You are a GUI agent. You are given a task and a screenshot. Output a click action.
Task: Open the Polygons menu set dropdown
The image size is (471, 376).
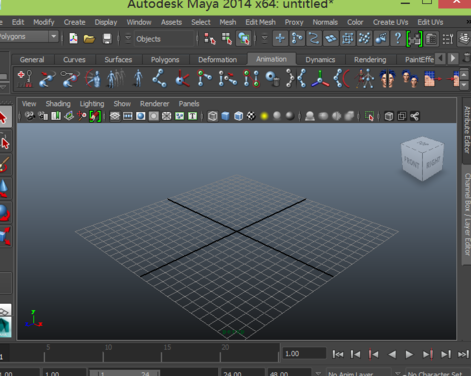[29, 36]
